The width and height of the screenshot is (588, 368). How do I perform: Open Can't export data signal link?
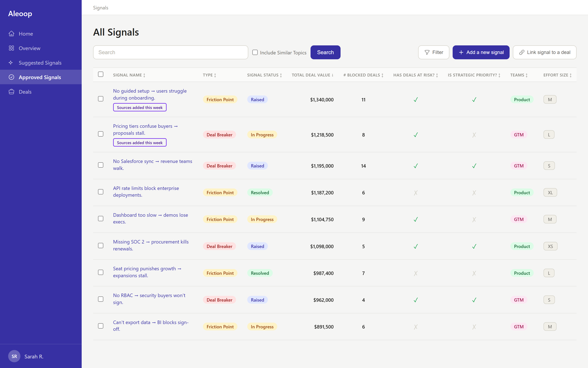151,325
